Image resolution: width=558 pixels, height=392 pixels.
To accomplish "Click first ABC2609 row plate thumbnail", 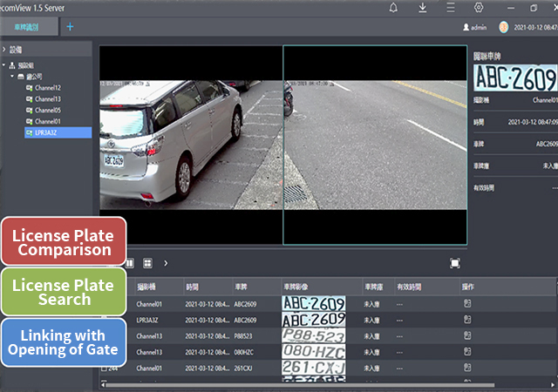I will (x=314, y=304).
